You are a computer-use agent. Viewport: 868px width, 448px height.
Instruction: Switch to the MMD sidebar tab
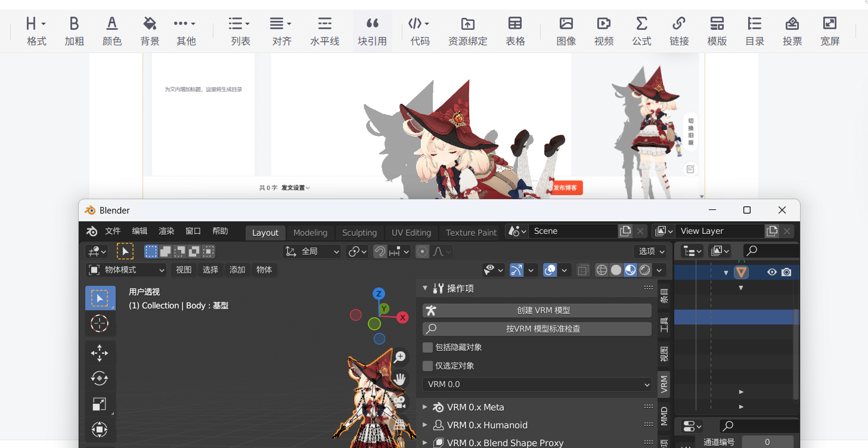664,416
